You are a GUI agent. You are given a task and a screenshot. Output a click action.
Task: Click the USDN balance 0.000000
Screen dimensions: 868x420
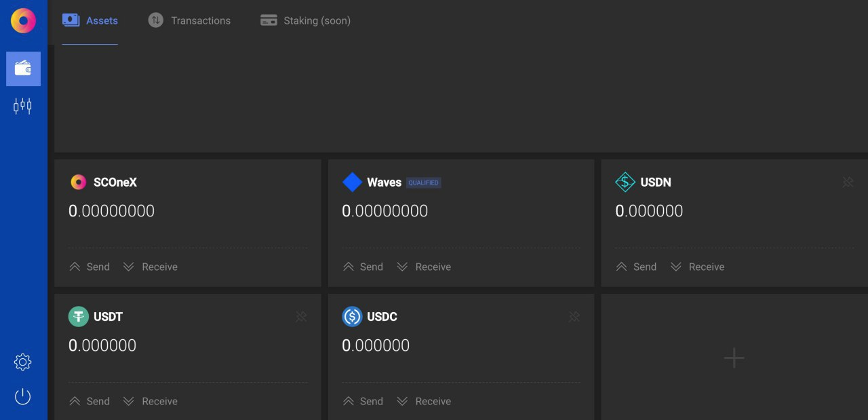coord(649,211)
